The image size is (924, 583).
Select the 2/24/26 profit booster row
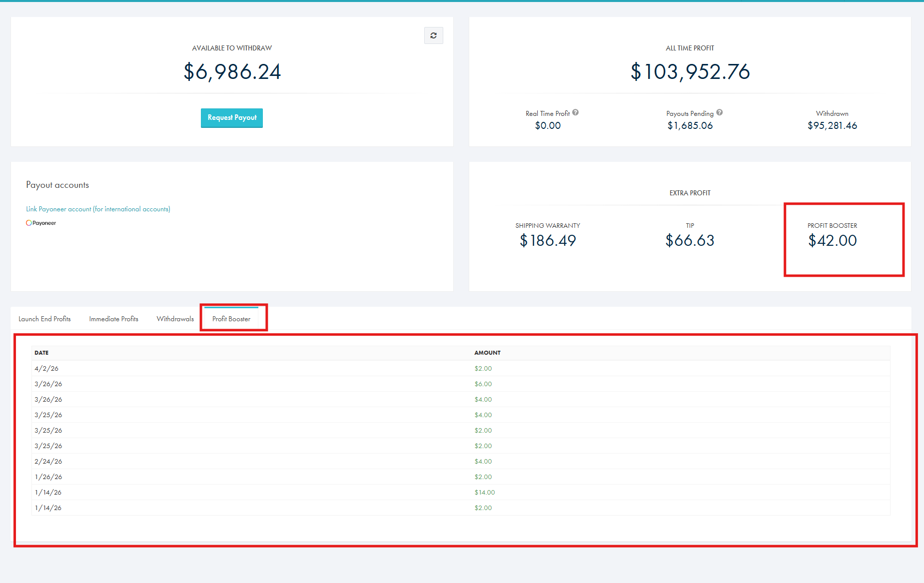click(x=48, y=461)
